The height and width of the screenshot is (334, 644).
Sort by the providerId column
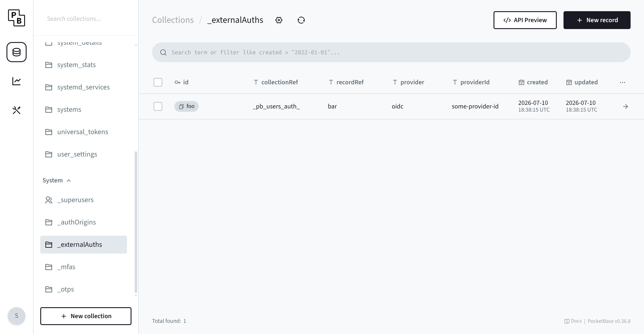coord(471,82)
